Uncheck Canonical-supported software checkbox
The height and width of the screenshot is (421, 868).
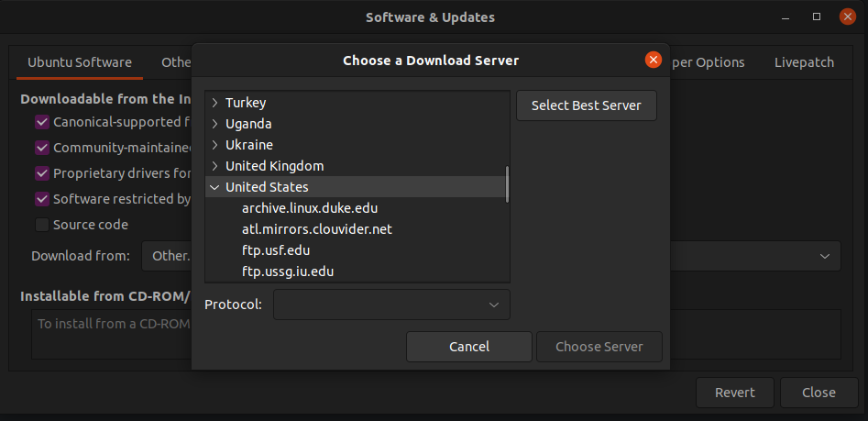tap(42, 122)
